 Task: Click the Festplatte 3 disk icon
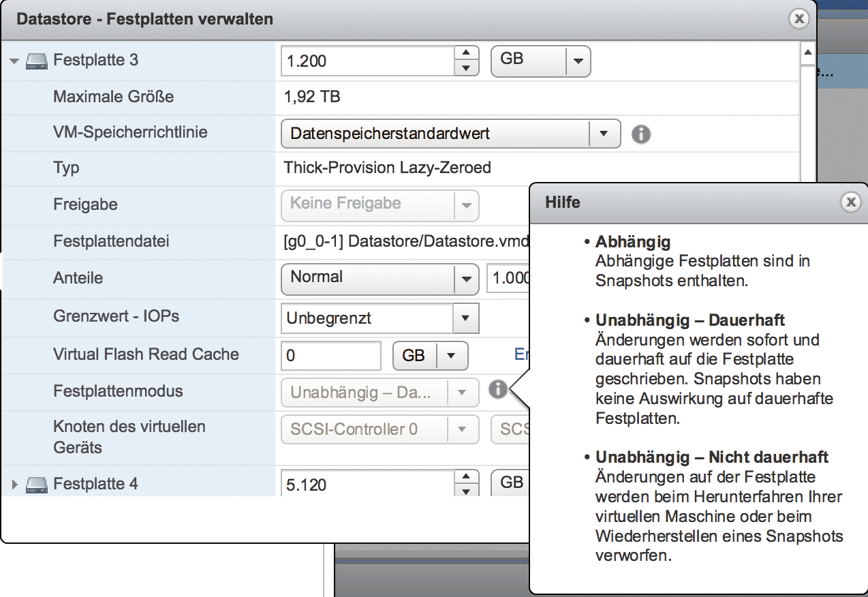click(37, 61)
